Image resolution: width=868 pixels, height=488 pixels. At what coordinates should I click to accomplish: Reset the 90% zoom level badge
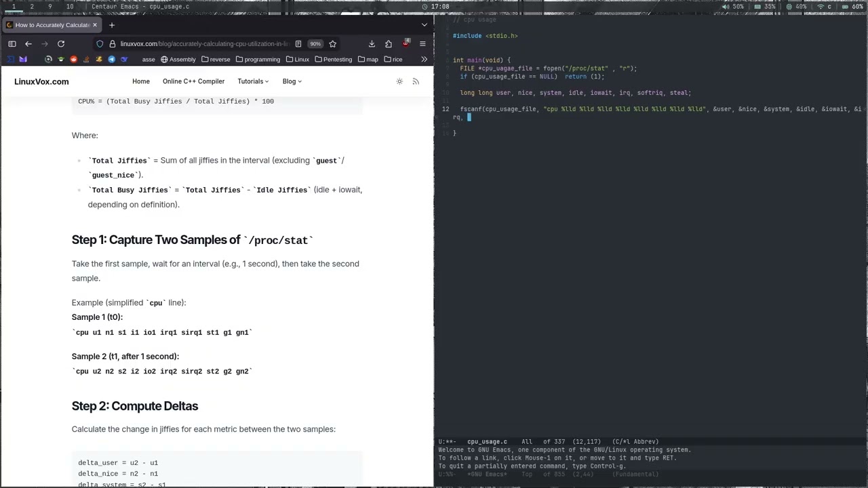tap(315, 44)
